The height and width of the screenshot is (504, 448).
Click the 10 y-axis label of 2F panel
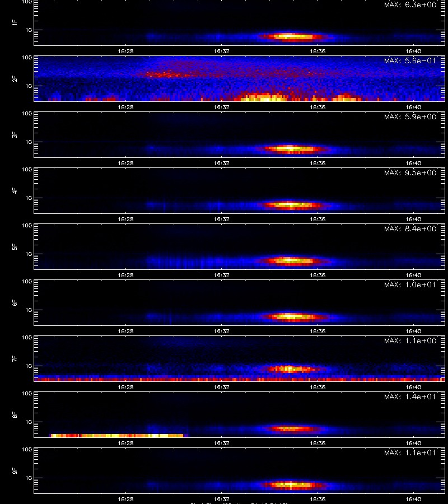pyautogui.click(x=29, y=86)
